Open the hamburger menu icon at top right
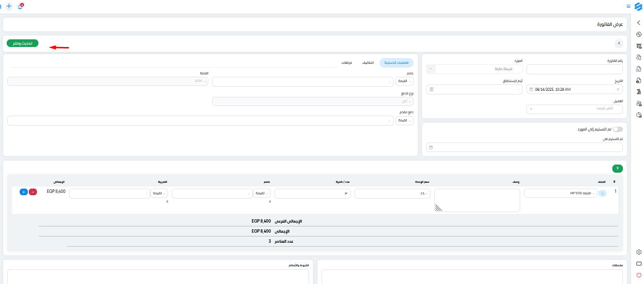Image resolution: width=644 pixels, height=284 pixels. pos(628,6)
